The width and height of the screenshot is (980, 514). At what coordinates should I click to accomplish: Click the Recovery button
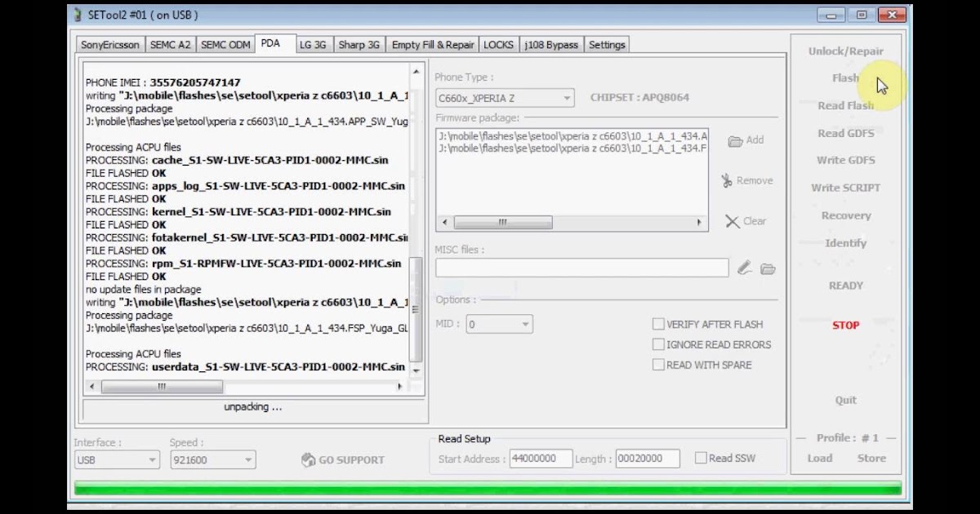coord(846,215)
